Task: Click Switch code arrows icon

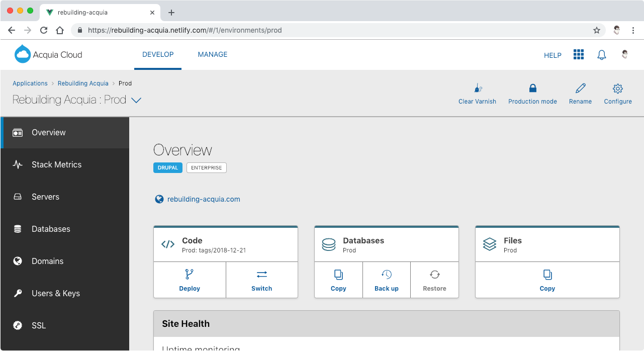Action: tap(261, 275)
